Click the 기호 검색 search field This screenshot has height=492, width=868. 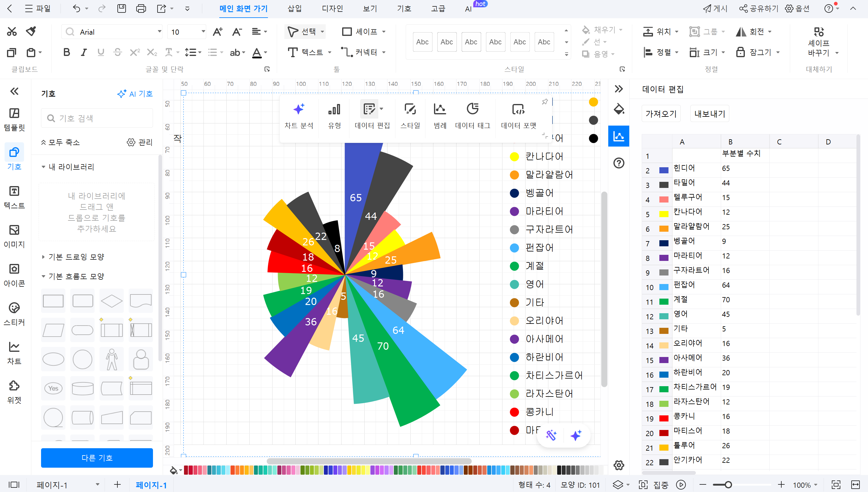pos(97,118)
